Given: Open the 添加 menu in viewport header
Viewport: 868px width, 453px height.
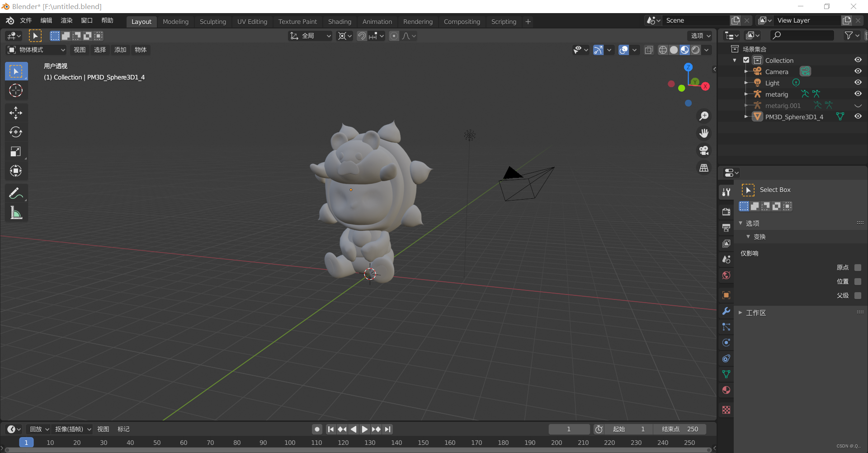Looking at the screenshot, I should [x=120, y=50].
